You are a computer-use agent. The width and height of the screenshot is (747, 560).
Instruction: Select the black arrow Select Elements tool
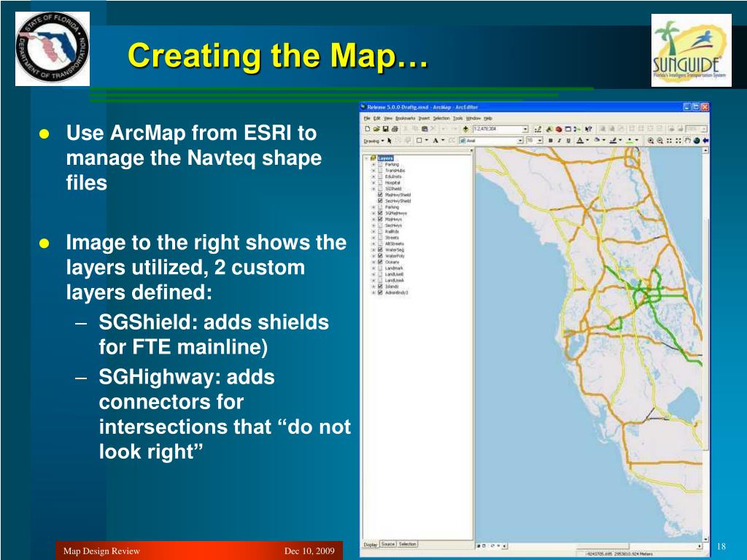390,141
